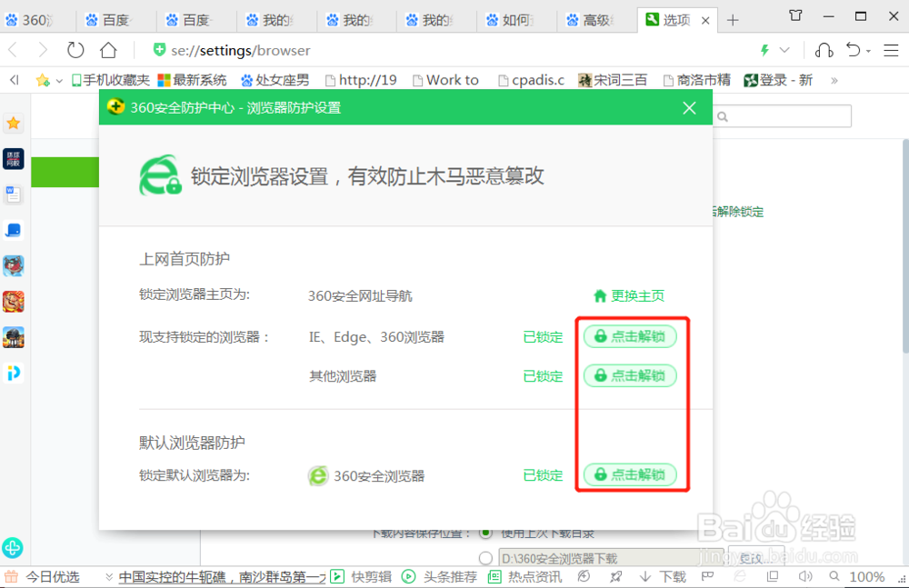This screenshot has height=588, width=909.
Task: Click the headphones icon in toolbar
Action: (x=824, y=51)
